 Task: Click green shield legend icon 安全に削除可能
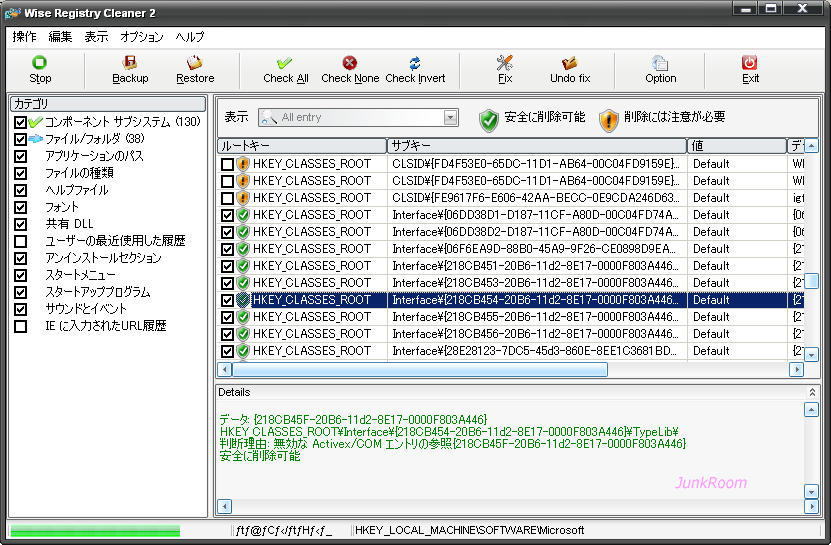click(489, 121)
